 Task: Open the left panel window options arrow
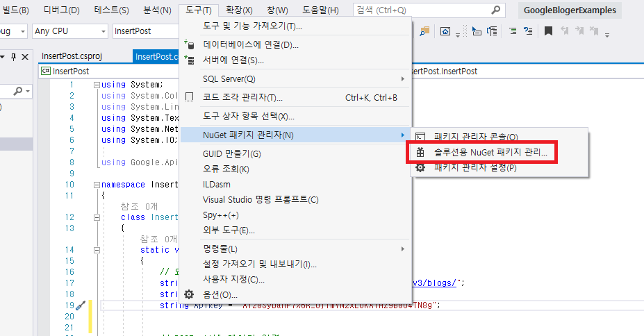click(x=3, y=57)
